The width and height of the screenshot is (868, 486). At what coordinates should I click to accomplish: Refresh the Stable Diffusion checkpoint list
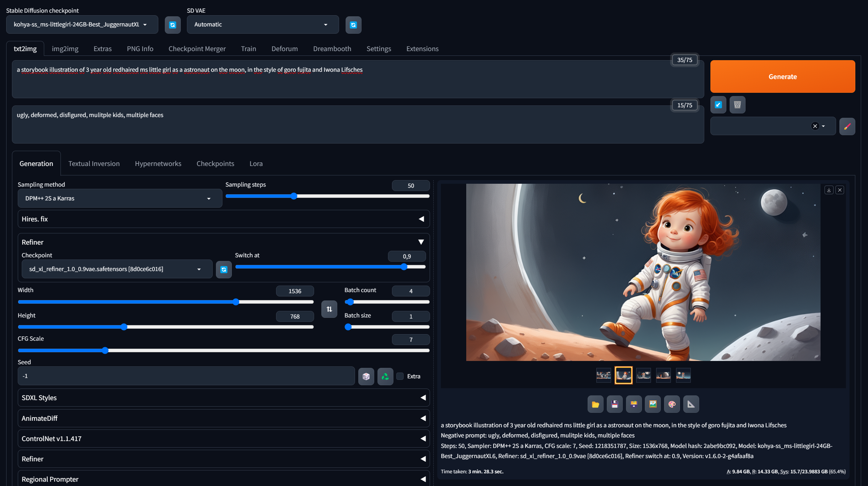tap(172, 25)
